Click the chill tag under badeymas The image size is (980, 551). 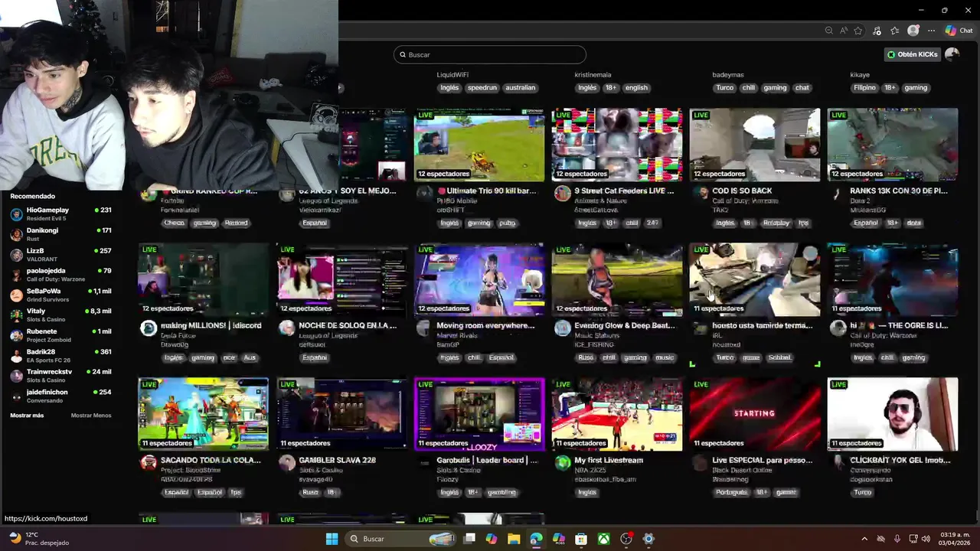coord(749,88)
